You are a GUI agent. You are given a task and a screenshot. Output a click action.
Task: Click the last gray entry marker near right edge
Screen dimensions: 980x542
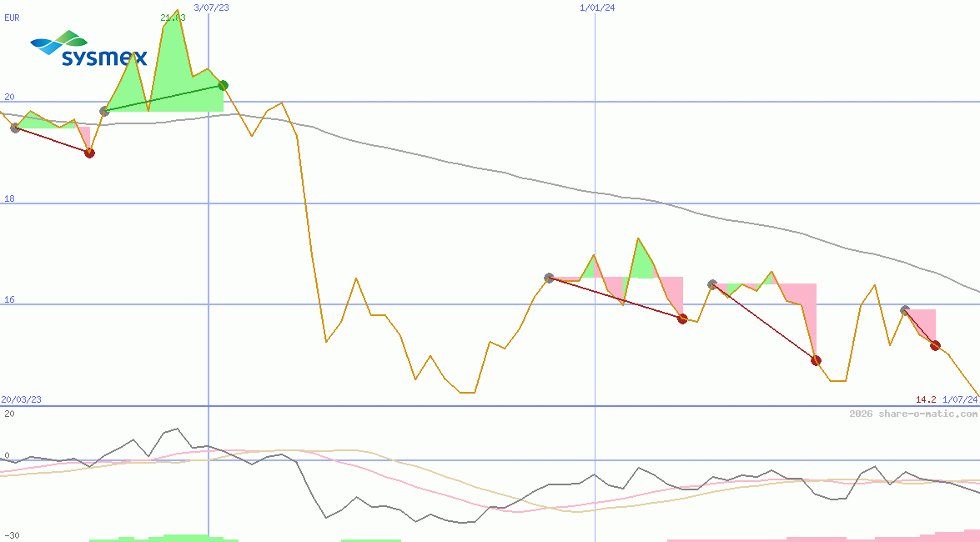[x=905, y=310]
